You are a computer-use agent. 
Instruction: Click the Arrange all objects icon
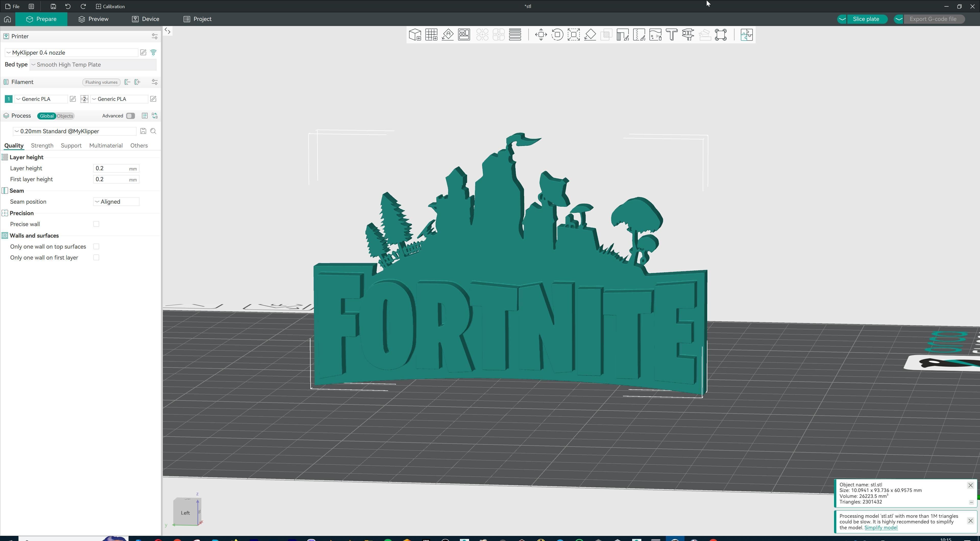pos(464,35)
